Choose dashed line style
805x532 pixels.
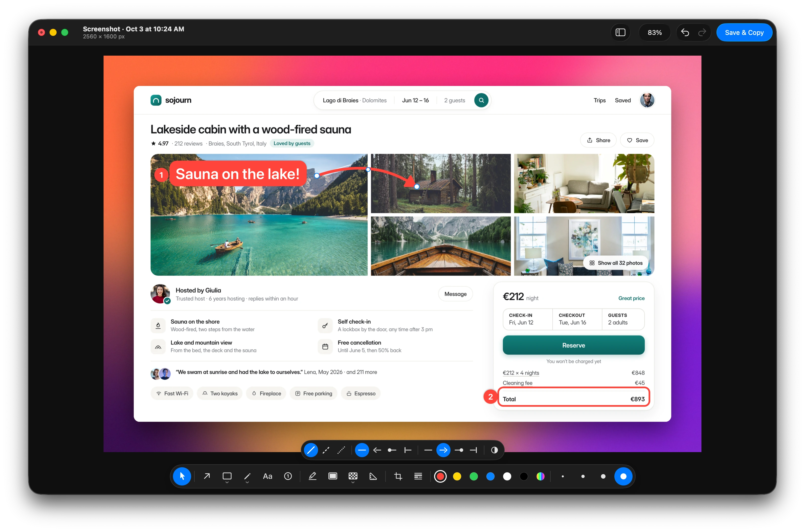(x=326, y=450)
